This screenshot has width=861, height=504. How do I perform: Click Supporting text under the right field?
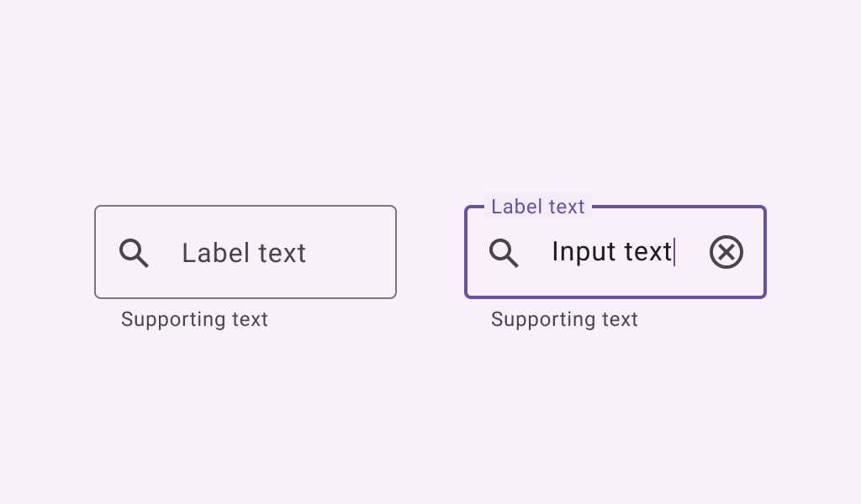[564, 319]
